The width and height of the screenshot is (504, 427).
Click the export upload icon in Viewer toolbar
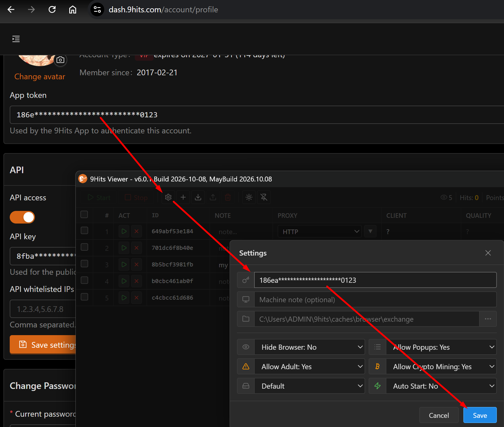click(213, 197)
